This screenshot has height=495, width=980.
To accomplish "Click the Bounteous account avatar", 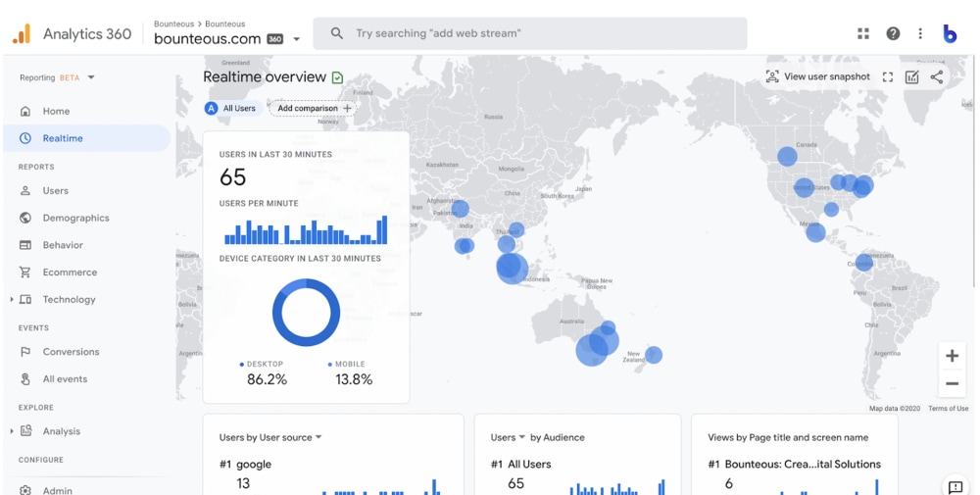I will [x=950, y=33].
